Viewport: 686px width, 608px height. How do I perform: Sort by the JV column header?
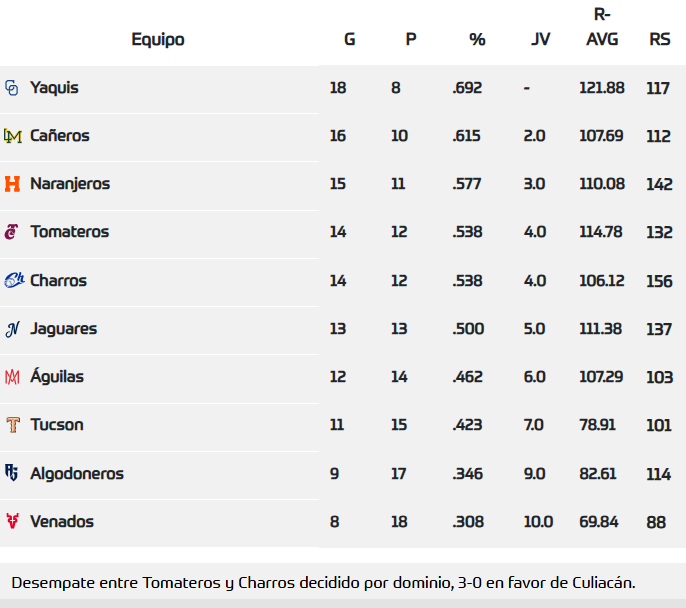541,40
